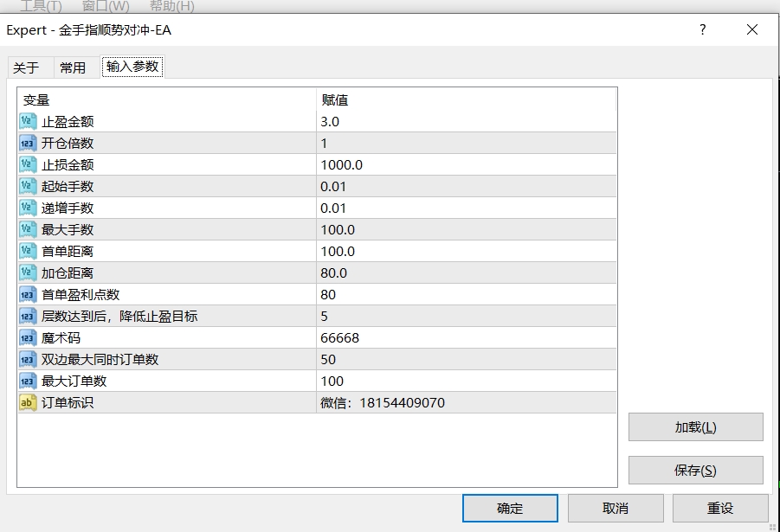
Task: Click the 保存(S) button
Action: pos(695,471)
